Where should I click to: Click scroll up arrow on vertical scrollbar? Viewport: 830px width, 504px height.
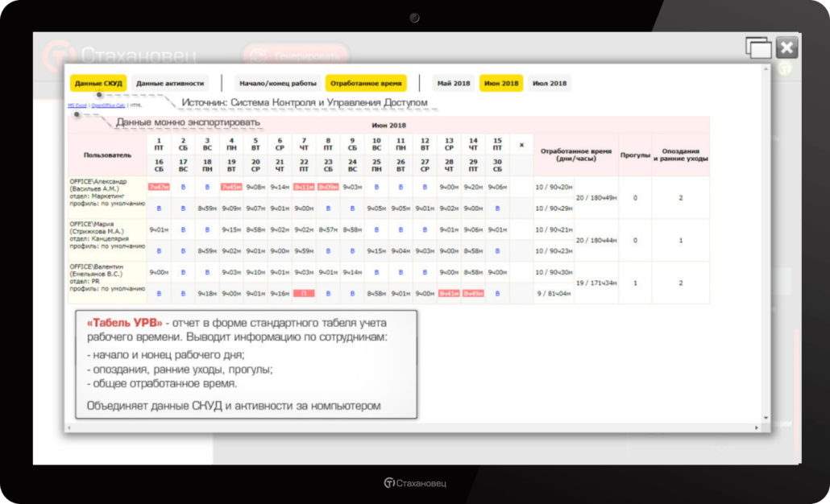click(766, 70)
